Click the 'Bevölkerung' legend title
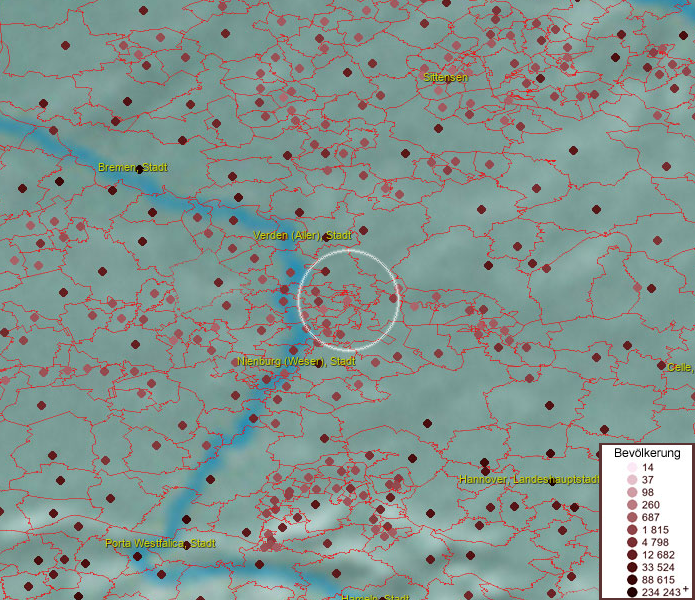Viewport: 695px width, 600px height. point(647,453)
